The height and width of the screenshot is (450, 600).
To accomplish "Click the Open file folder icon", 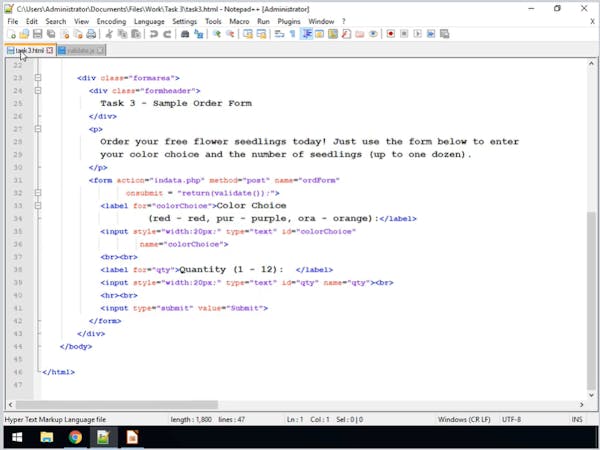I will (24, 34).
